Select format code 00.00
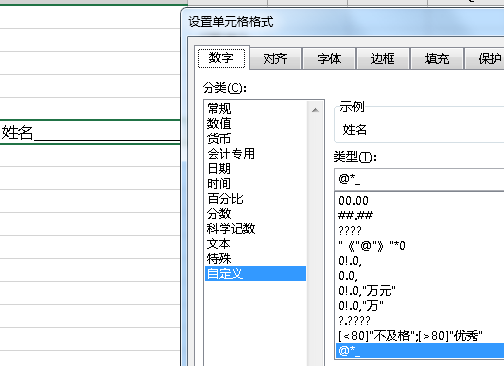The height and width of the screenshot is (366, 504). click(420, 201)
